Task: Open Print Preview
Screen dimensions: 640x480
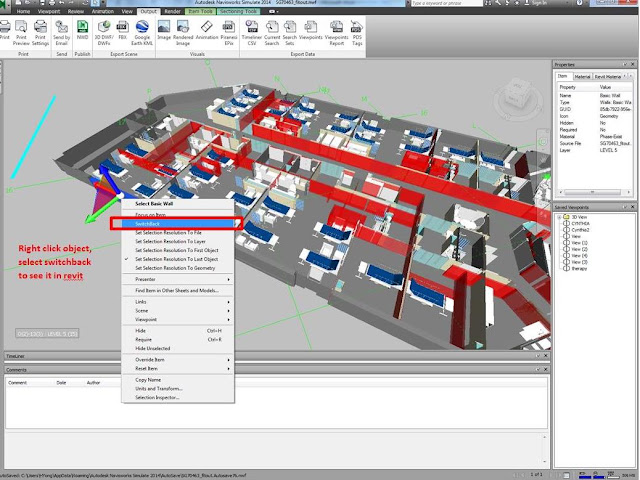Action: pos(21,33)
